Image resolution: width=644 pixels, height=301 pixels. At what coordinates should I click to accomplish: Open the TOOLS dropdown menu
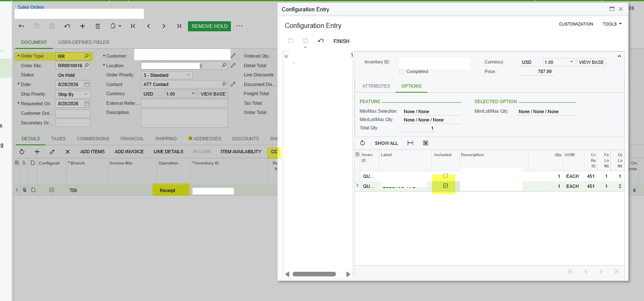612,24
